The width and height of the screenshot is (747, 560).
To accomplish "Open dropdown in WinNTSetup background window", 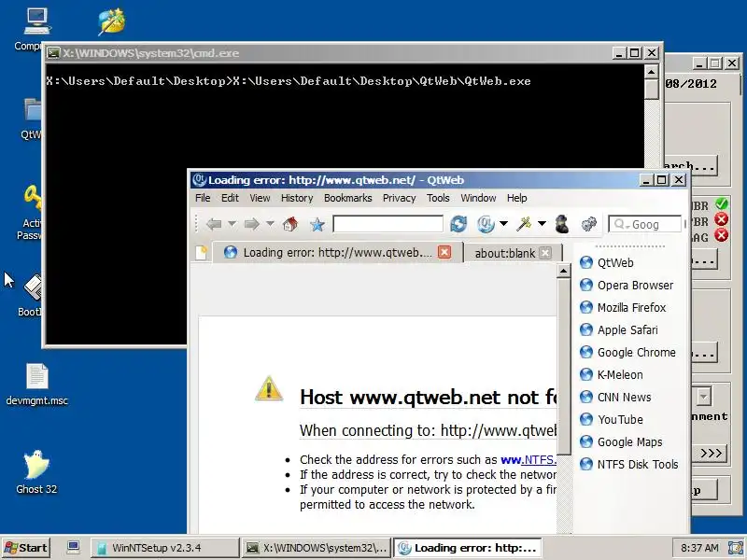I will [x=704, y=397].
